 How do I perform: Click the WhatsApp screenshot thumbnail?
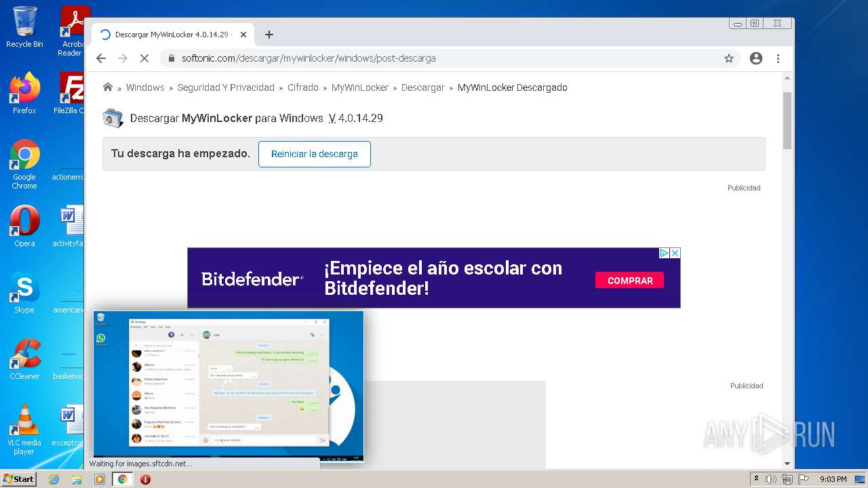[229, 386]
